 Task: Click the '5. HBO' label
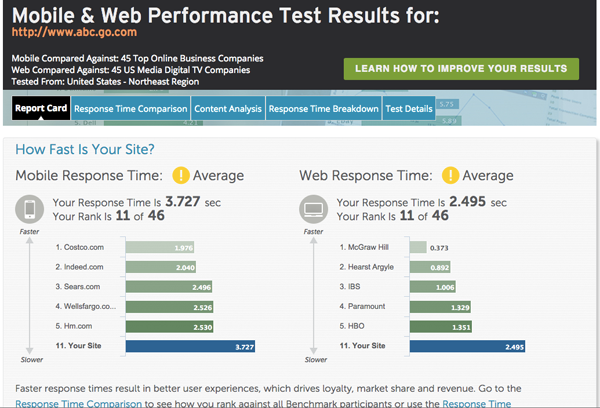352,326
